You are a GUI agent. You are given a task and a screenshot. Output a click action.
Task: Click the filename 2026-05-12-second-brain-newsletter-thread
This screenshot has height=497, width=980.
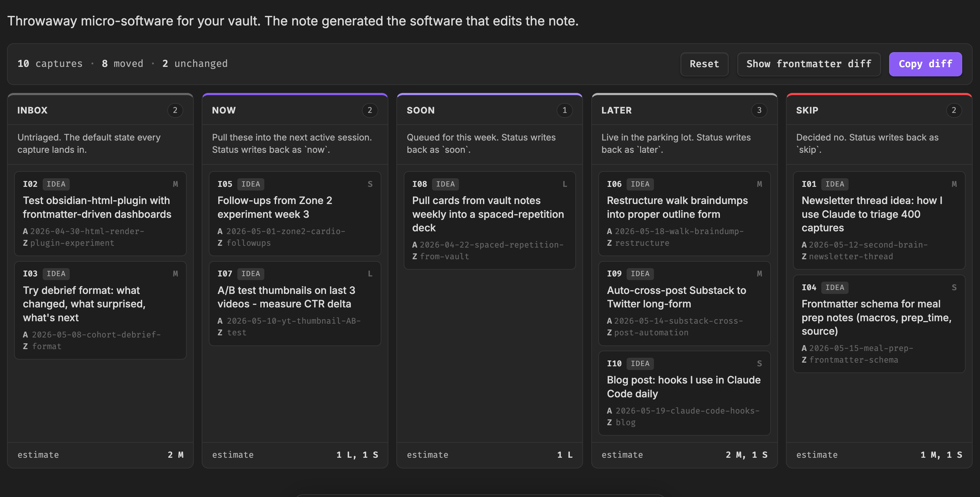(868, 251)
